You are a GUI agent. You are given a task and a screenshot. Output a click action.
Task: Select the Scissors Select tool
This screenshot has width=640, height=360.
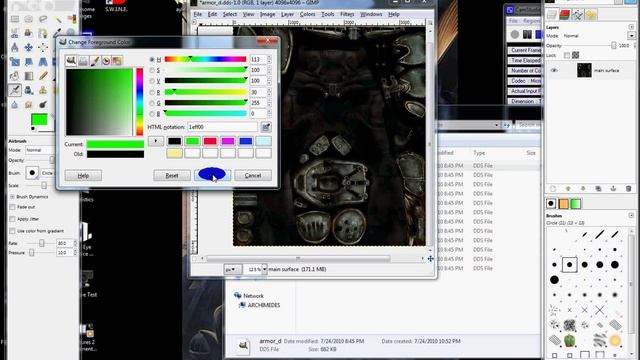pyautogui.click(x=15, y=33)
